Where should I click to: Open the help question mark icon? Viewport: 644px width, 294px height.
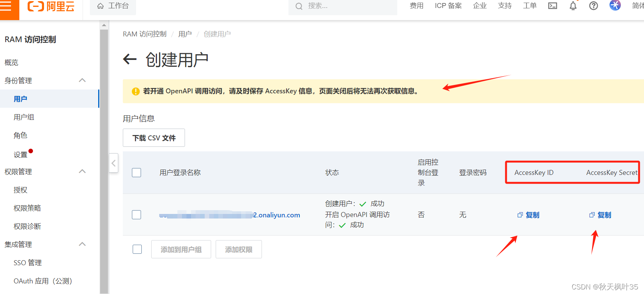click(x=594, y=6)
